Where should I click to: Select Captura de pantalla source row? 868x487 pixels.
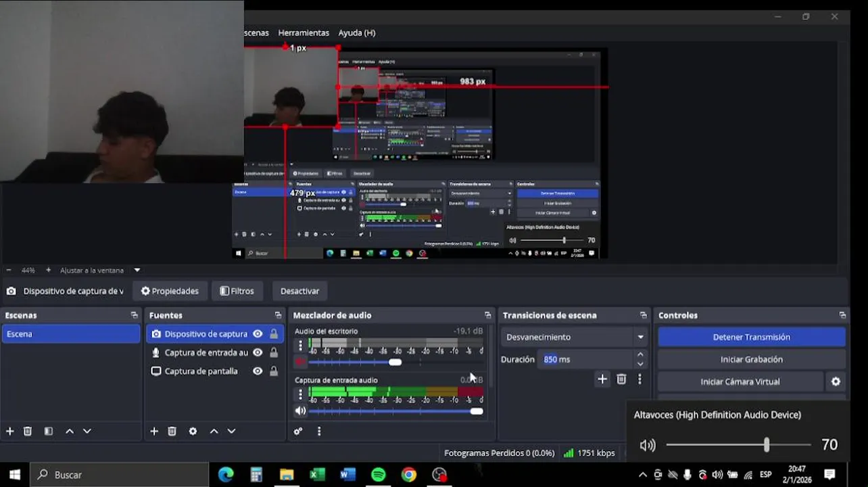pyautogui.click(x=214, y=371)
